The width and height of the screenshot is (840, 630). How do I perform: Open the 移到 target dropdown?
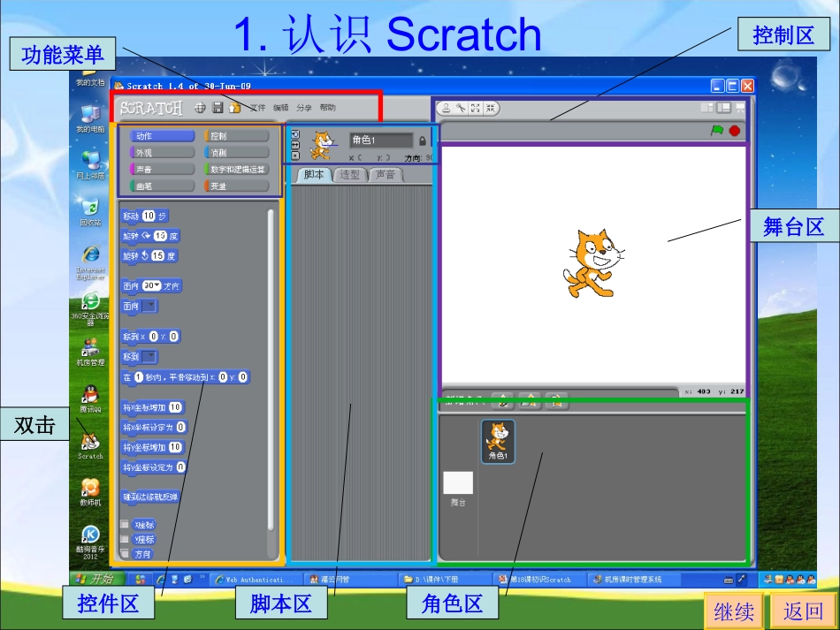(149, 357)
